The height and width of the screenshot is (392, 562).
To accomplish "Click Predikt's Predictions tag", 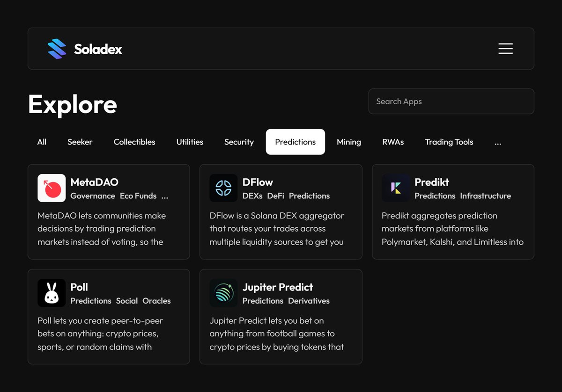I will click(x=435, y=196).
